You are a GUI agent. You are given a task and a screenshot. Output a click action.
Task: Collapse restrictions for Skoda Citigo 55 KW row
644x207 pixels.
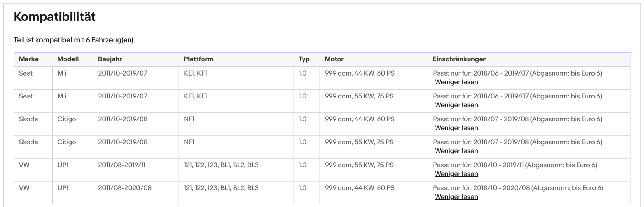(x=456, y=151)
